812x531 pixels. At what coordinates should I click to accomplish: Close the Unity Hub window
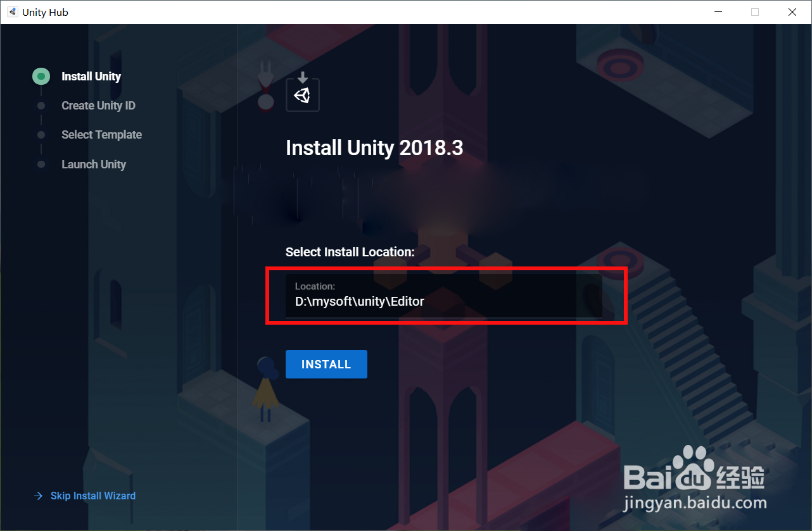coord(792,12)
